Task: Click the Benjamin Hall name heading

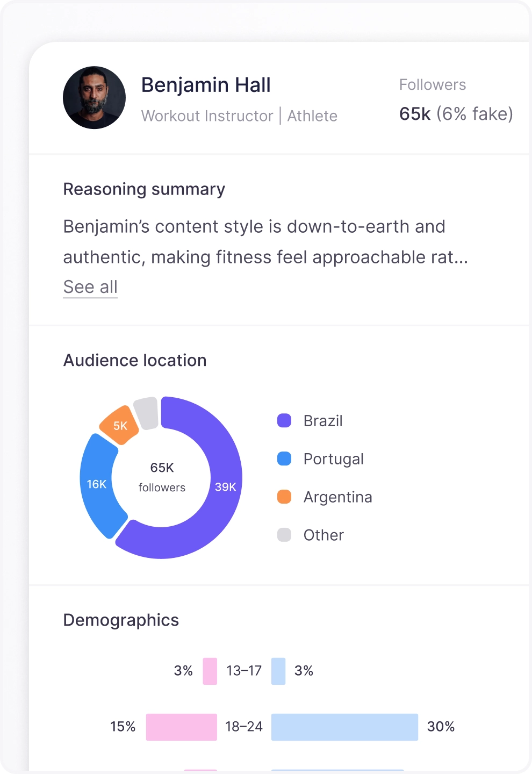Action: [206, 85]
